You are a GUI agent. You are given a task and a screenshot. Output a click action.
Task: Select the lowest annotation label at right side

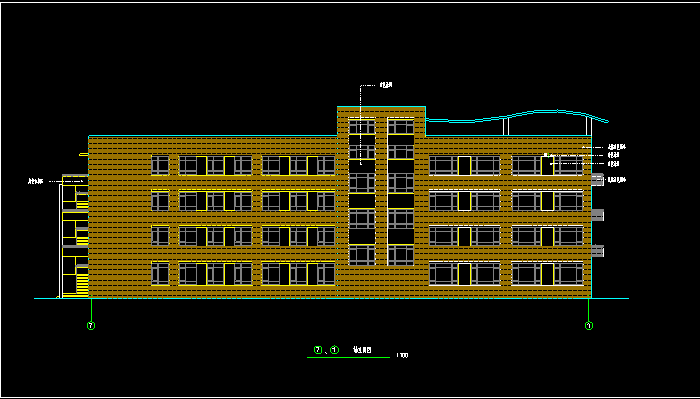(617, 180)
